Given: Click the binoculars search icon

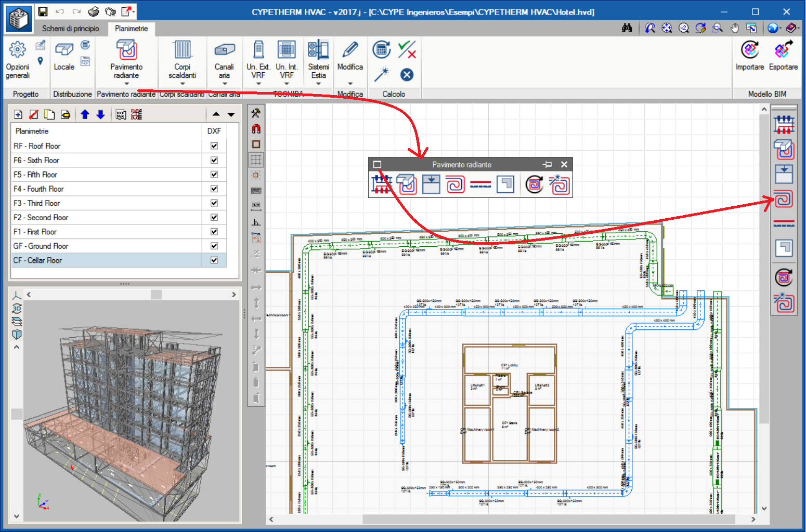Looking at the screenshot, I should [x=627, y=28].
